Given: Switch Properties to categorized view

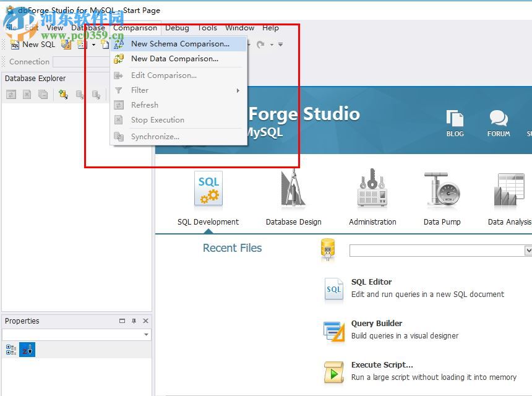Looking at the screenshot, I should 10,350.
